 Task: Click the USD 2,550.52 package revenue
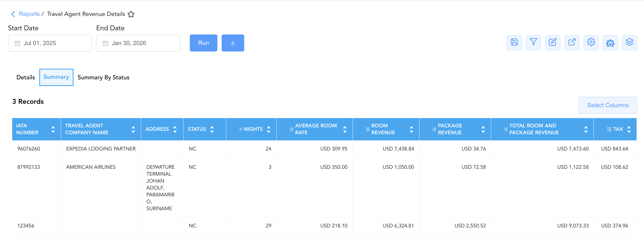pos(470,226)
